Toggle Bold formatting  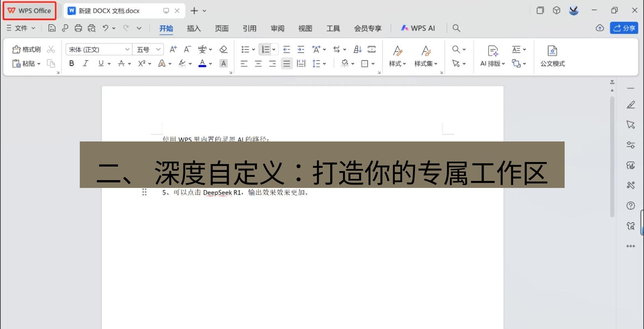click(72, 63)
